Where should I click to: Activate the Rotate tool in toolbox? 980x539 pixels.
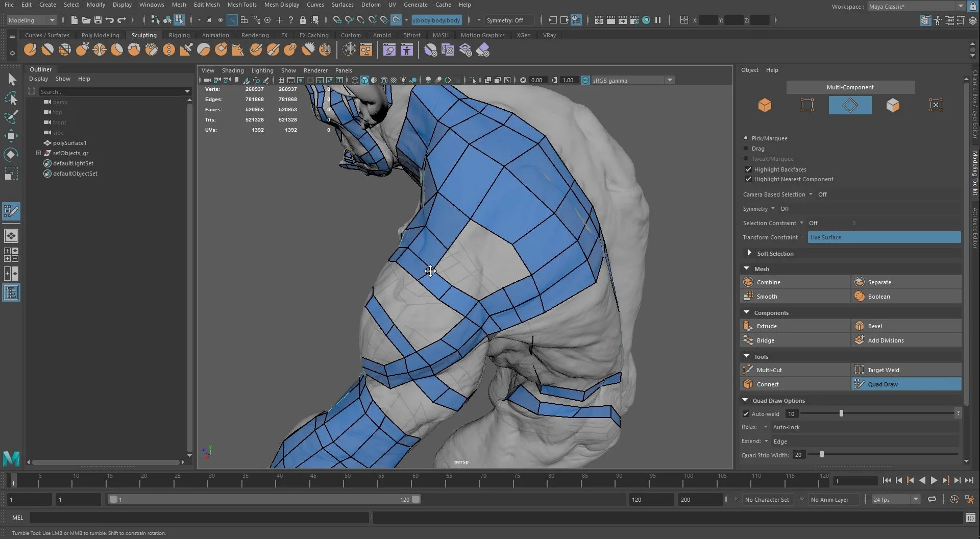pyautogui.click(x=11, y=155)
